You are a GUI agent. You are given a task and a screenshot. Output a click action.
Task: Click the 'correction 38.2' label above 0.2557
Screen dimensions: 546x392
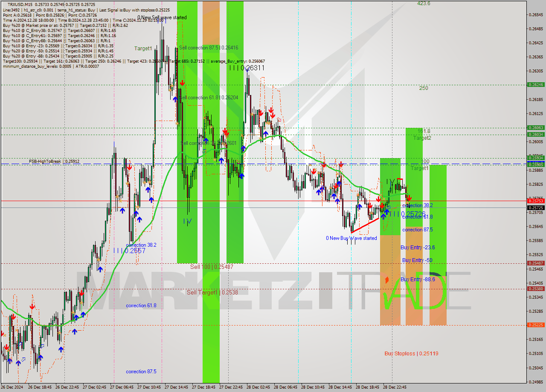pyautogui.click(x=141, y=245)
